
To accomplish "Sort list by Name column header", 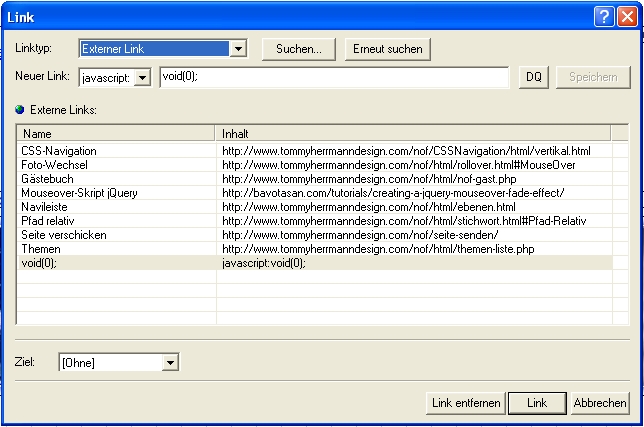I will click(x=117, y=133).
